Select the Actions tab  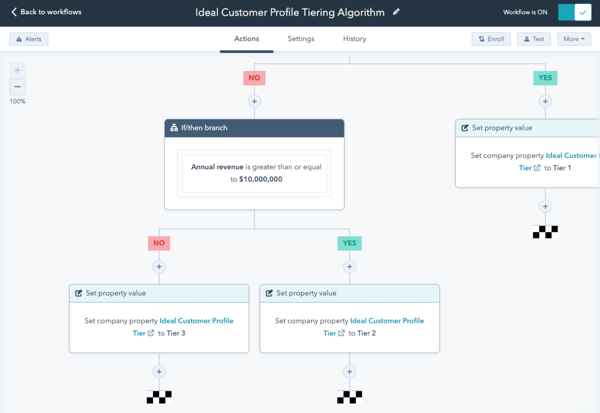click(246, 39)
